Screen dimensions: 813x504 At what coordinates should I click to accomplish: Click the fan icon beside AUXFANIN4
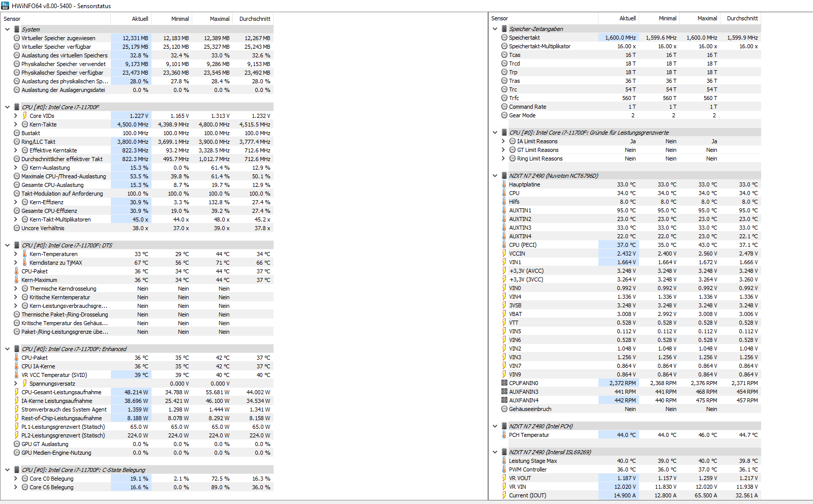504,400
